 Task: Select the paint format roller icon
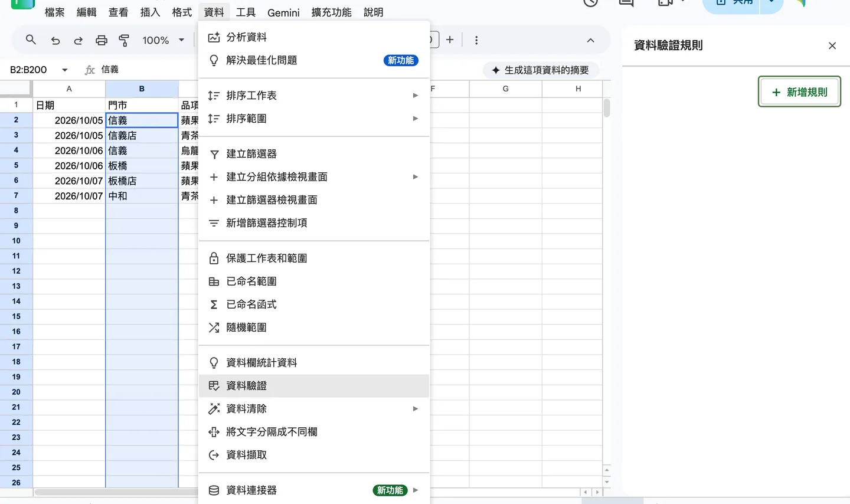(x=124, y=40)
